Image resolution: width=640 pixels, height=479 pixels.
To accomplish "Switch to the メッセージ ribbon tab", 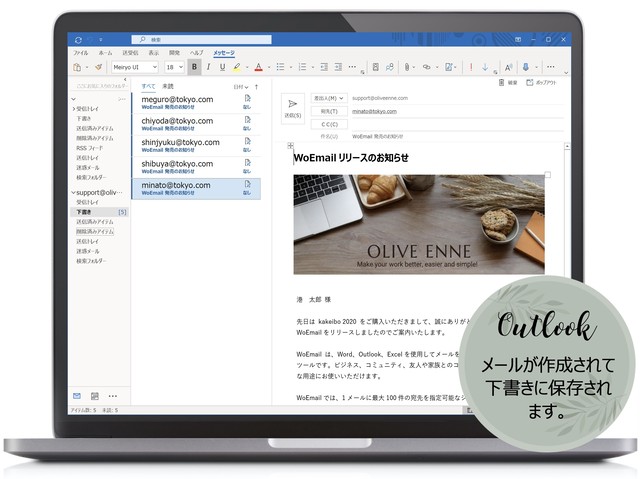I will tap(224, 53).
